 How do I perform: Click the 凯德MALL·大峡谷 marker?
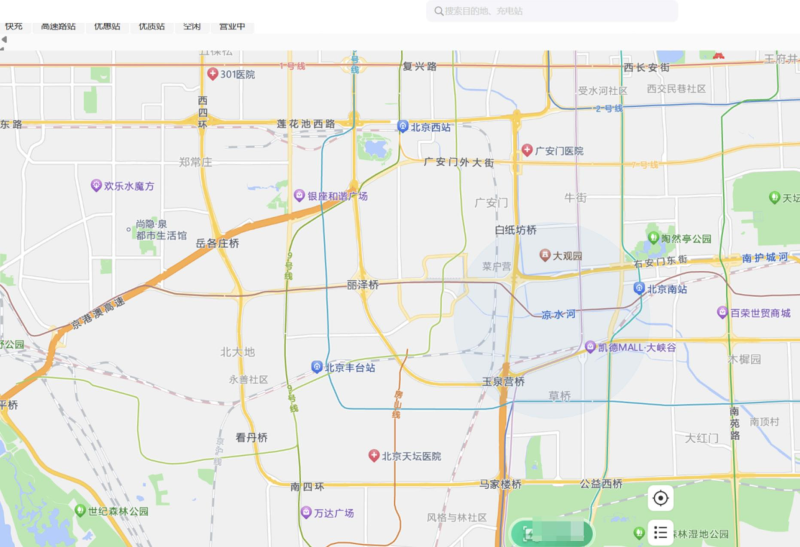[590, 347]
